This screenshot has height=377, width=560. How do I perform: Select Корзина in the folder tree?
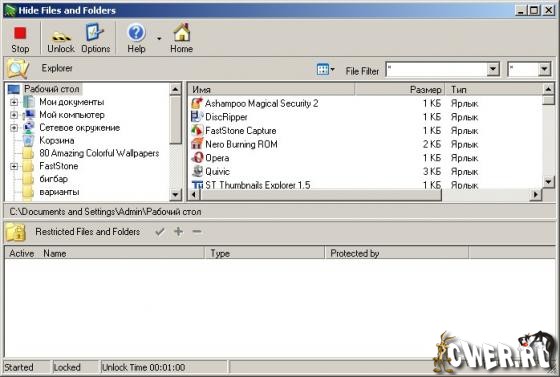click(57, 140)
